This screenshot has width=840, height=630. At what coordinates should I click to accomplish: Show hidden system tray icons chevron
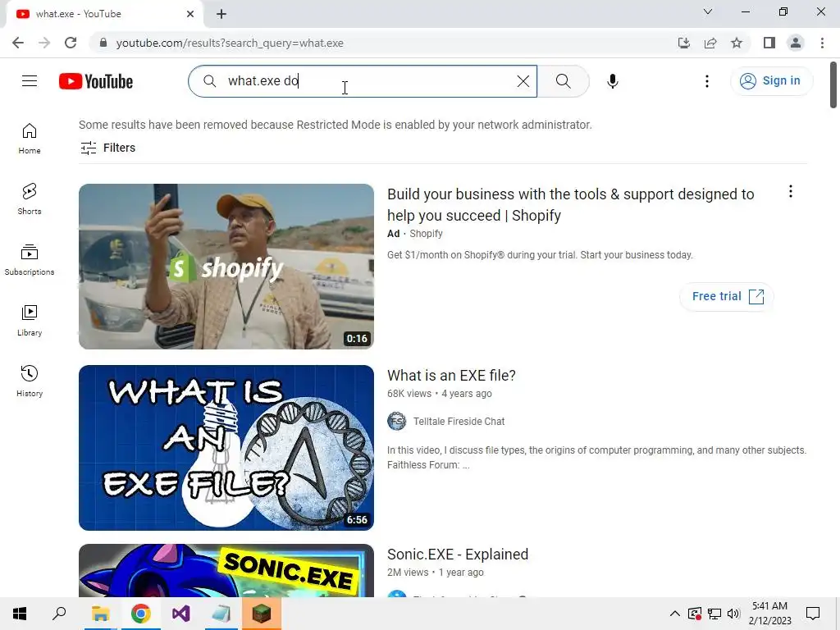click(x=675, y=614)
